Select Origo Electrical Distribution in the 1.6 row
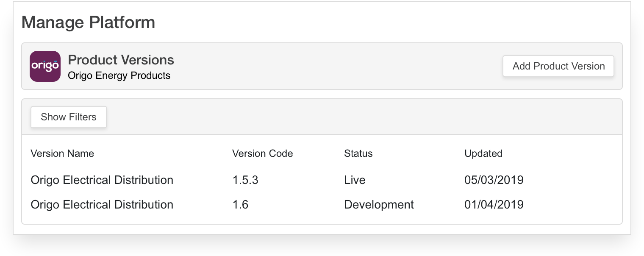644x256 pixels. tap(102, 205)
